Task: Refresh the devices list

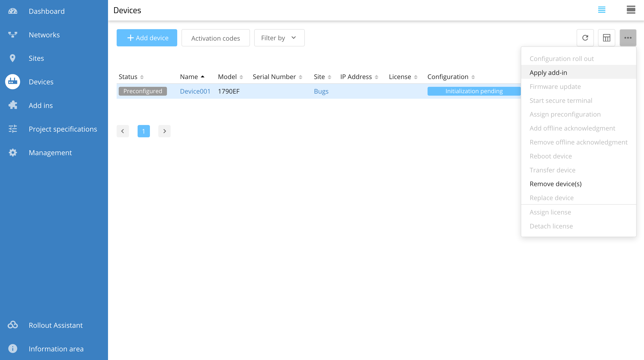Action: click(585, 38)
